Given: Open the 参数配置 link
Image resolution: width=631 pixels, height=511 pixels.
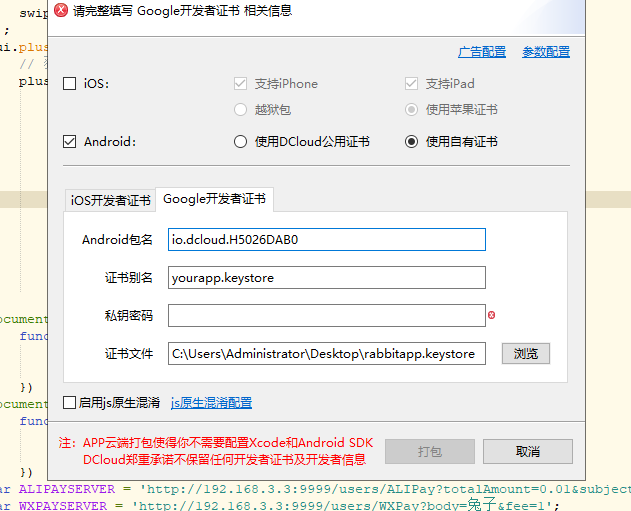Looking at the screenshot, I should click(546, 52).
